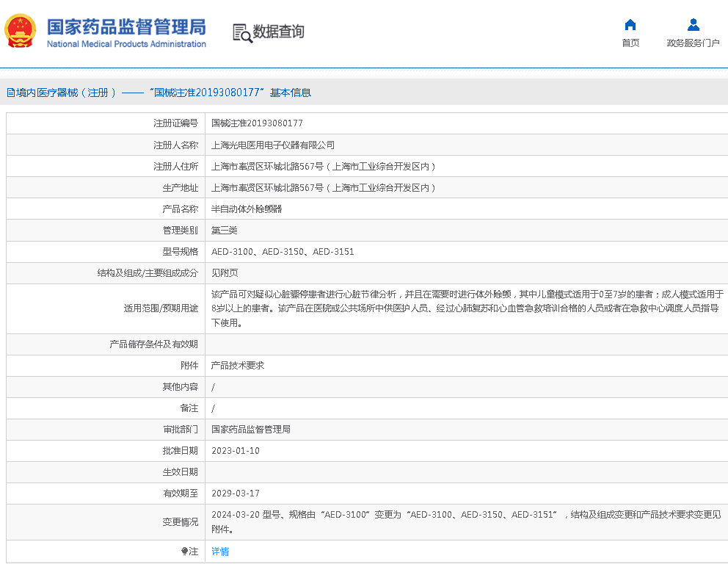
Task: Click the 国家药品监督管理局 site title text
Action: [x=126, y=27]
